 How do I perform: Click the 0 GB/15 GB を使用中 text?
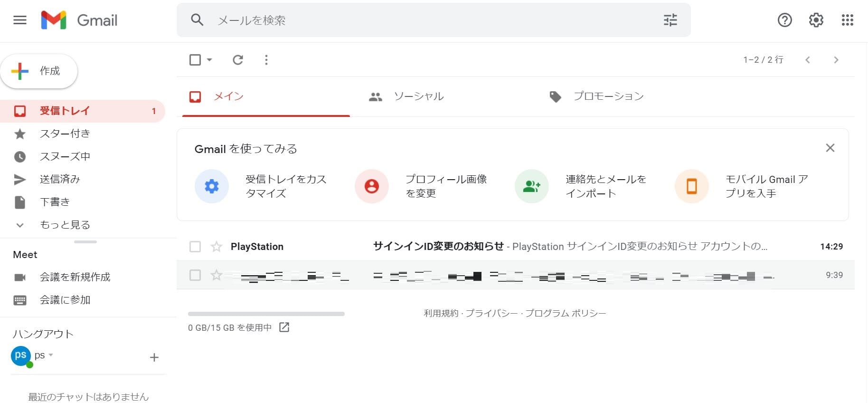click(x=230, y=327)
